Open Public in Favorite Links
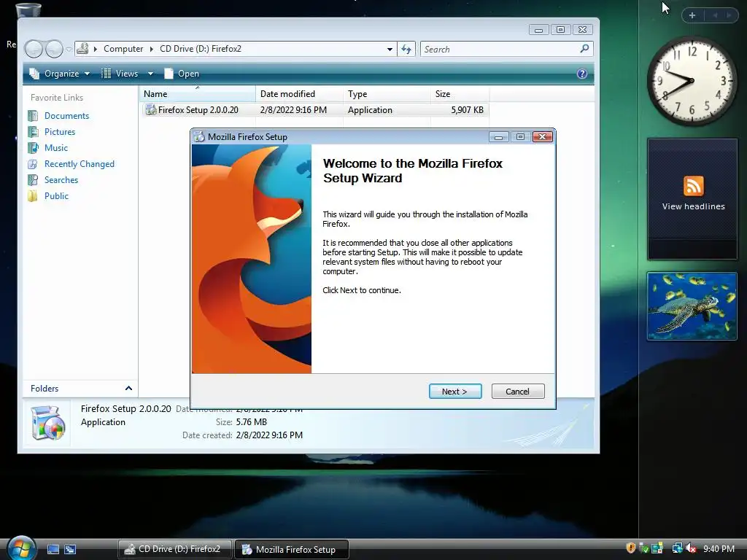The image size is (747, 560). pos(56,196)
